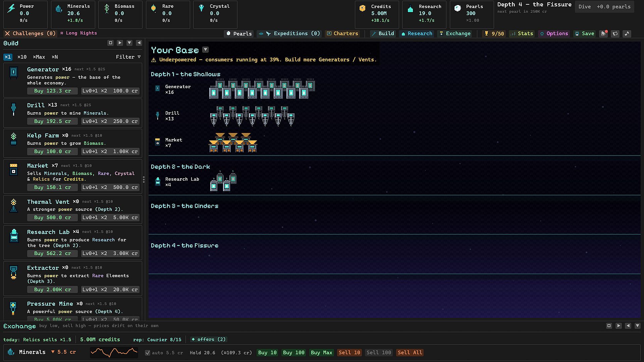Click the Credits coin icon

click(362, 9)
